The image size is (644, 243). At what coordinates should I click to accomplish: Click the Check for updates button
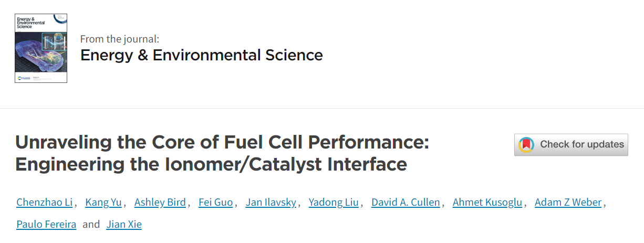tap(571, 144)
